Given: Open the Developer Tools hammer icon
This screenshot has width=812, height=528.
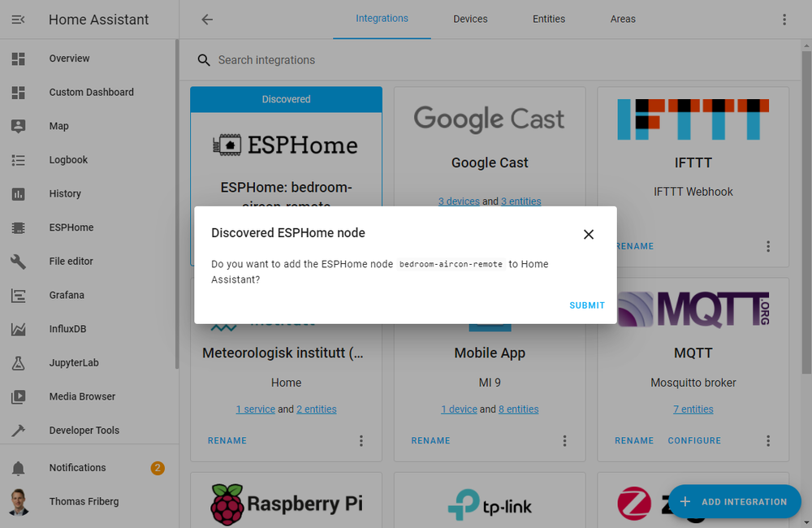Looking at the screenshot, I should (18, 431).
